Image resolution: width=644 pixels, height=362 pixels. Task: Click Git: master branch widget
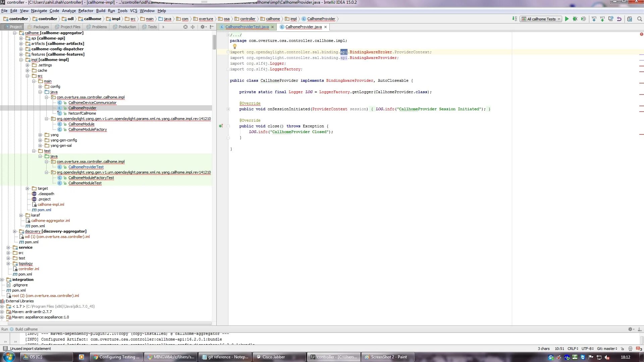click(607, 349)
